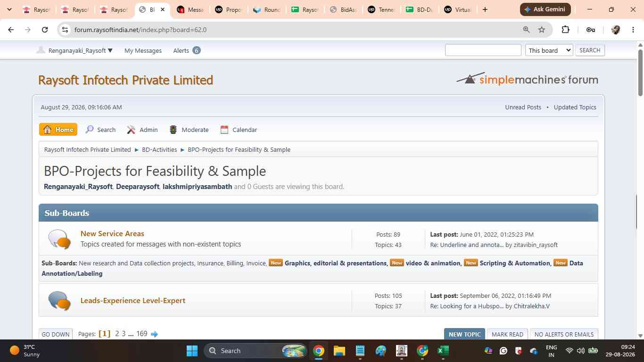Click the MARK READ button
The image size is (644, 362).
click(507, 334)
